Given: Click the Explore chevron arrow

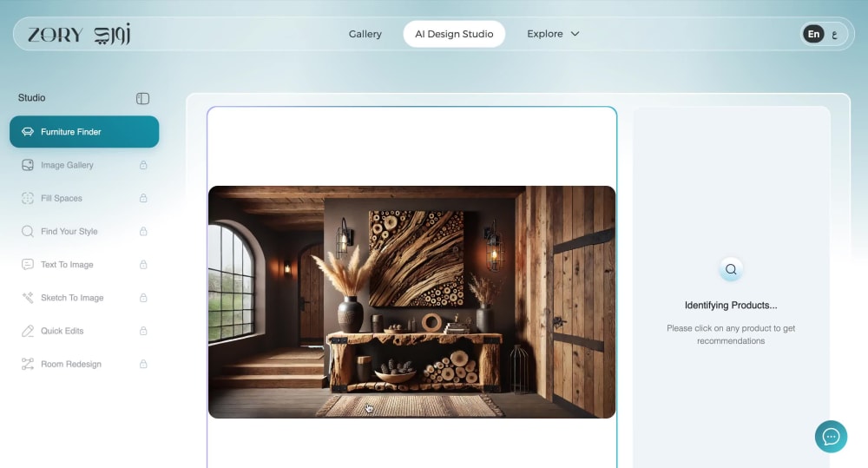Looking at the screenshot, I should (575, 34).
